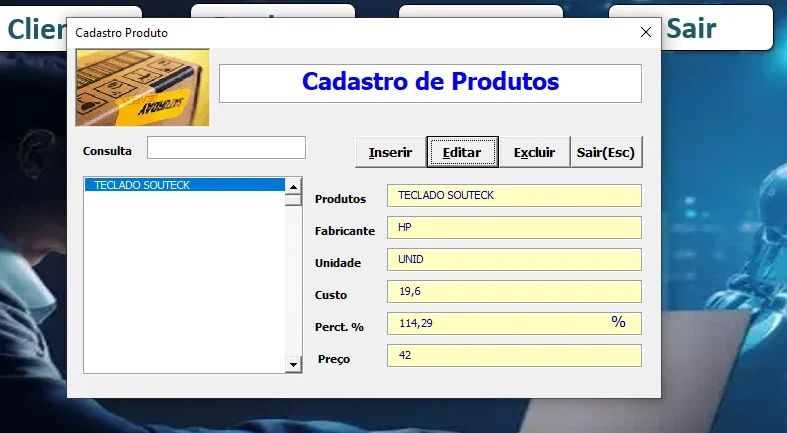The width and height of the screenshot is (787, 433).
Task: Click the Inserir button
Action: click(390, 152)
